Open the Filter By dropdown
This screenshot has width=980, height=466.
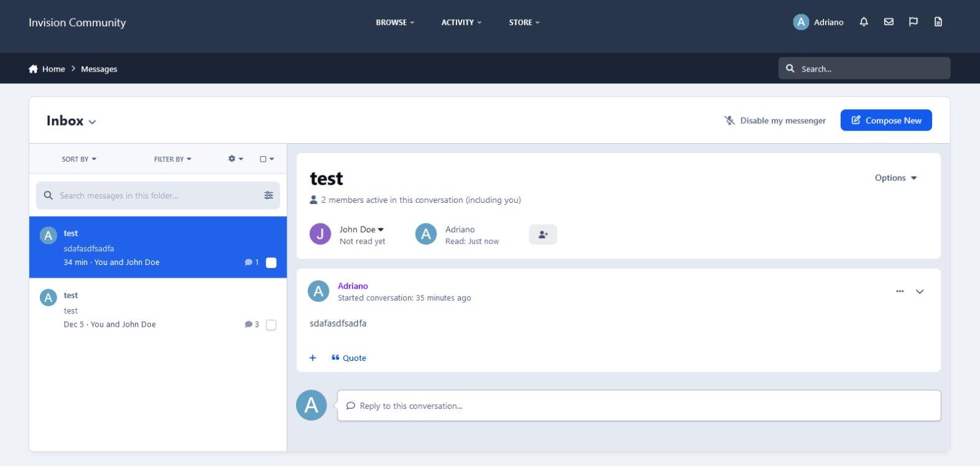click(x=172, y=159)
